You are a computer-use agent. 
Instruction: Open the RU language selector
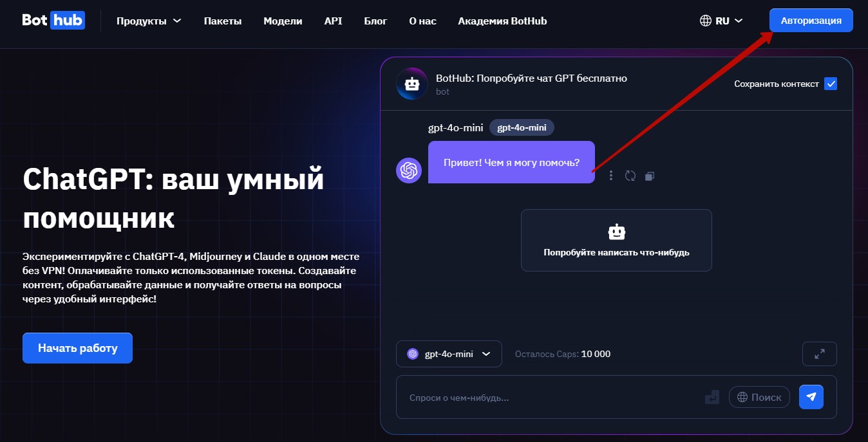point(721,21)
